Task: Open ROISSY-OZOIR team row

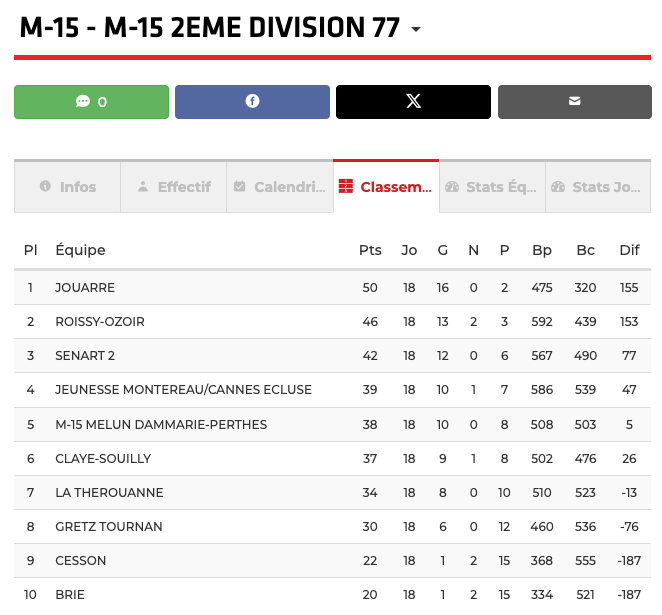Action: click(100, 322)
